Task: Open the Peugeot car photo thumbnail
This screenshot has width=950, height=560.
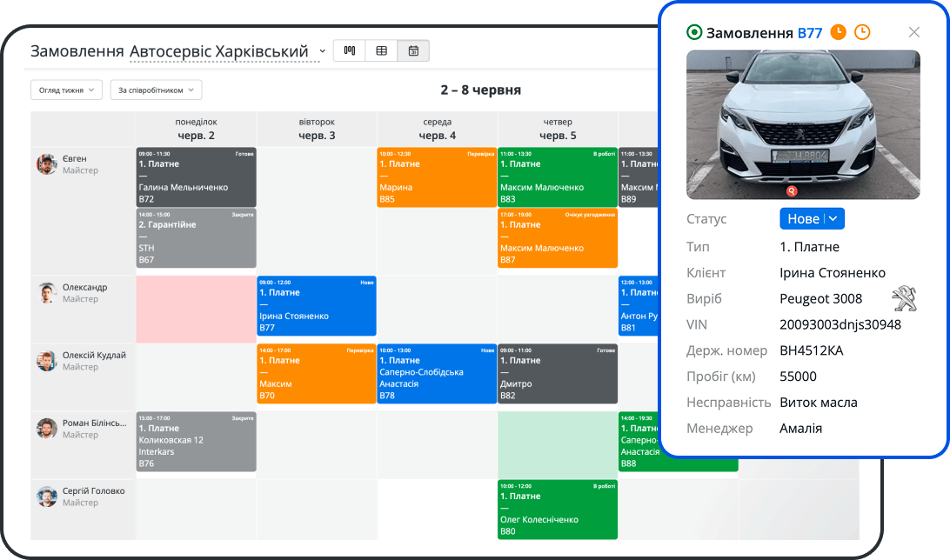Action: [x=803, y=123]
